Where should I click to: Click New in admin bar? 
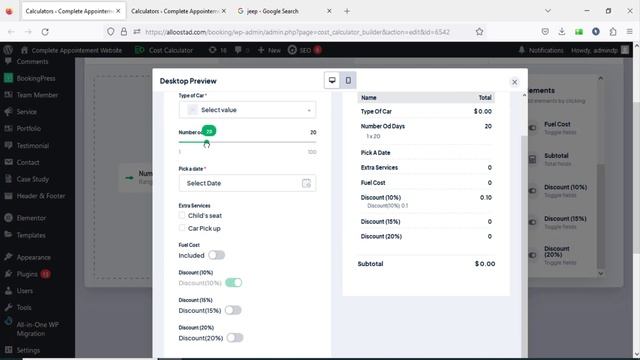click(x=269, y=50)
